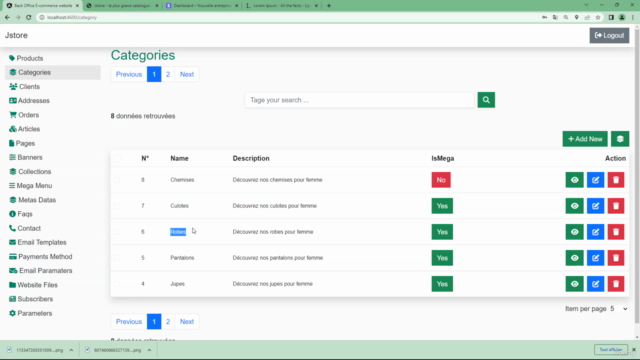This screenshot has height=360, width=640.
Task: Open Parameters in the sidebar
Action: click(31, 313)
